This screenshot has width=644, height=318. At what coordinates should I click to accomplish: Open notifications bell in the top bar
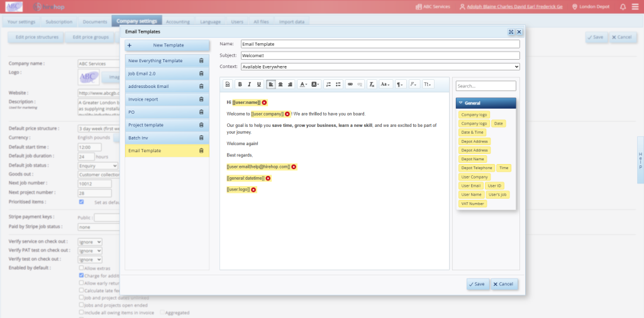pos(623,6)
